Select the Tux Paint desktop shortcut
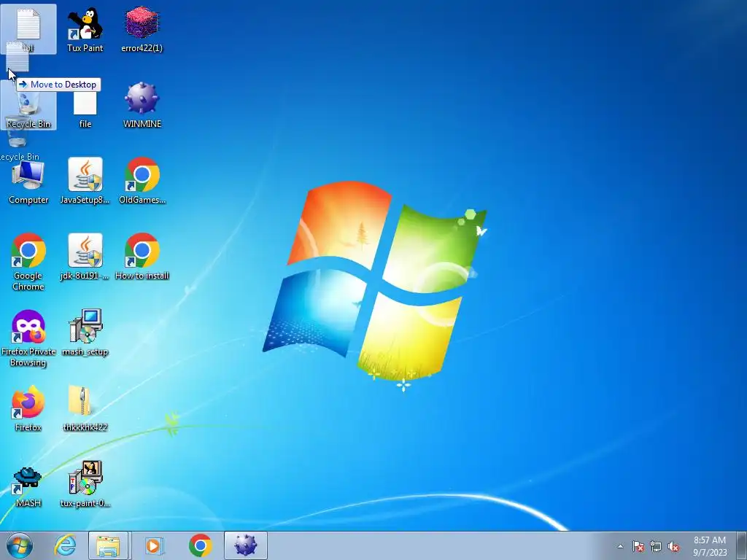 pos(85,29)
